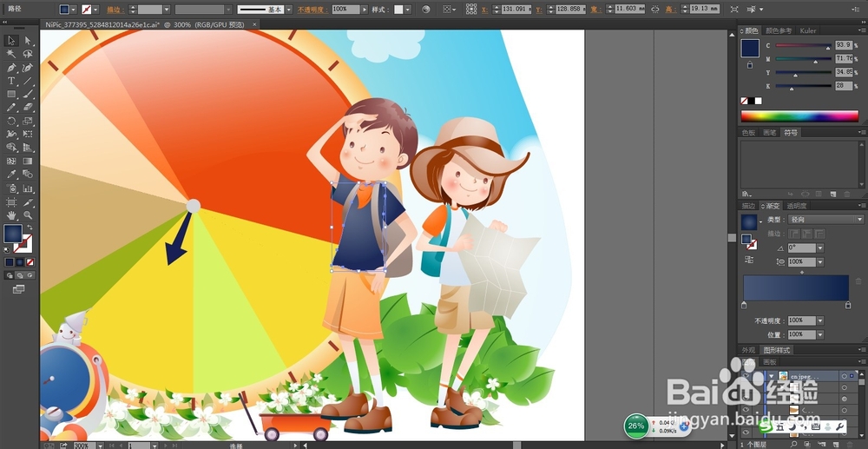Select the Type tool
The height and width of the screenshot is (449, 868).
[11, 81]
